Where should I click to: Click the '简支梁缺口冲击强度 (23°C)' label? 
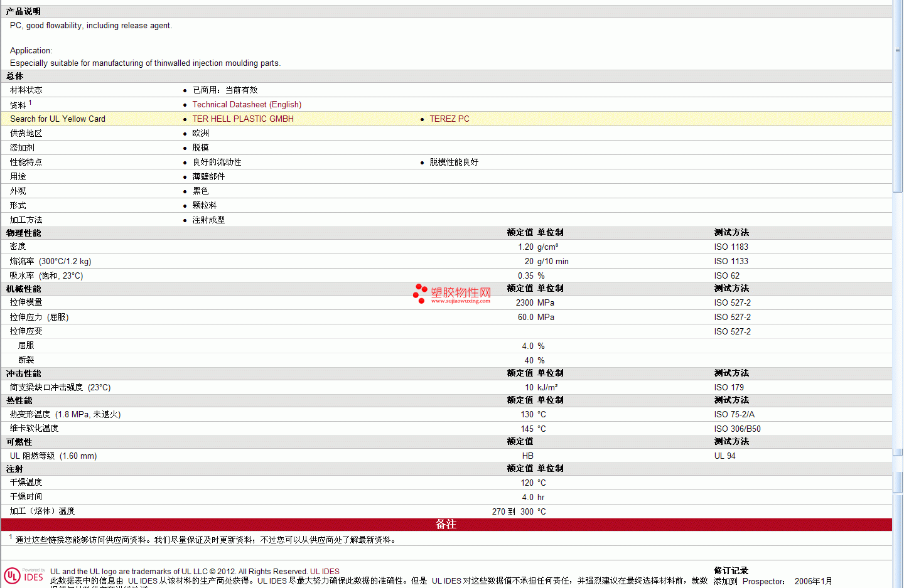coord(60,388)
